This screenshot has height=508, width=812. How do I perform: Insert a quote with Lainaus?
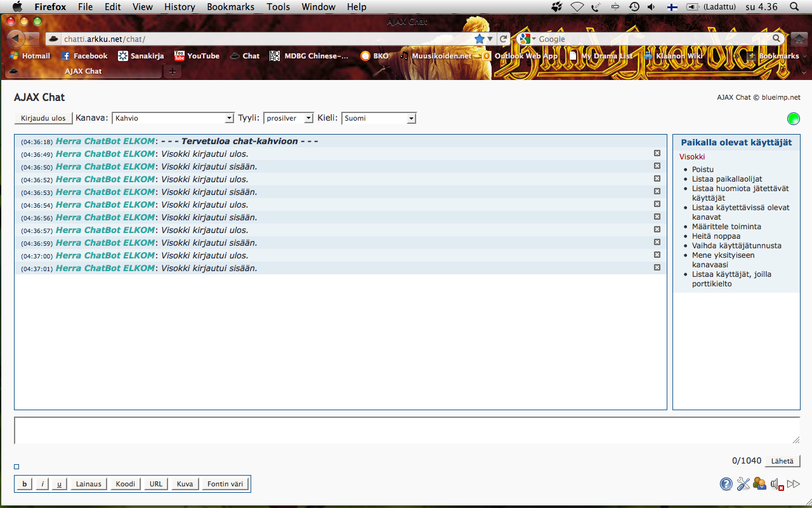click(x=89, y=484)
